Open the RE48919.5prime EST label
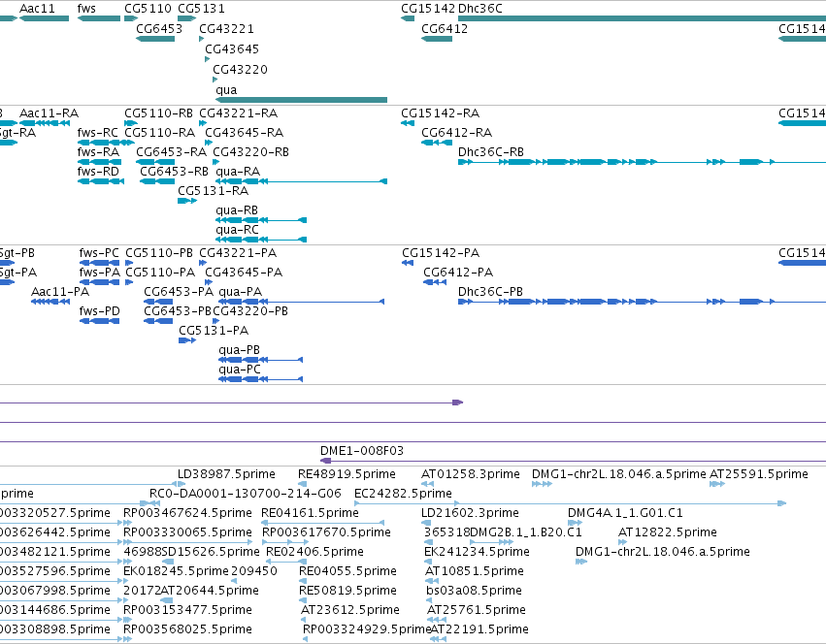This screenshot has width=826, height=644. click(347, 474)
